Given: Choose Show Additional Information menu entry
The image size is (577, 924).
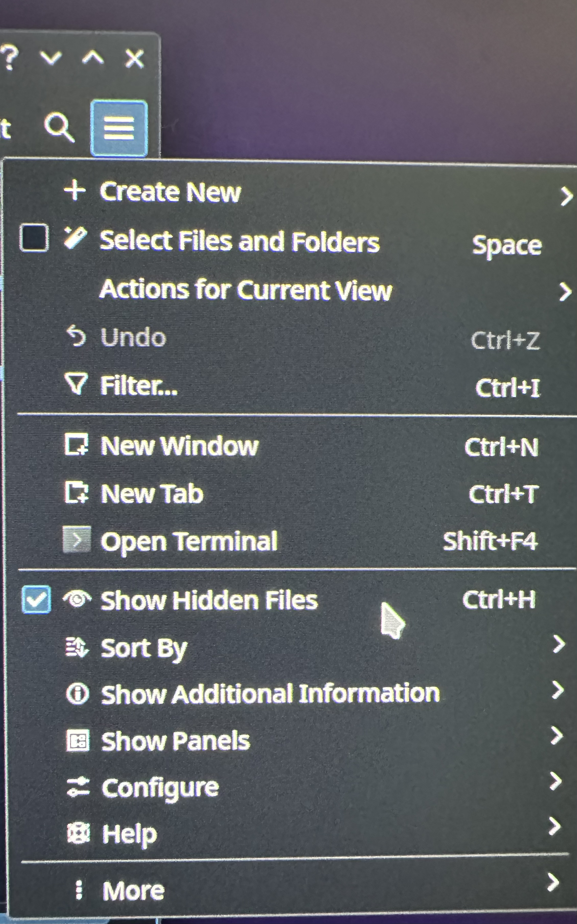Looking at the screenshot, I should click(x=270, y=693).
